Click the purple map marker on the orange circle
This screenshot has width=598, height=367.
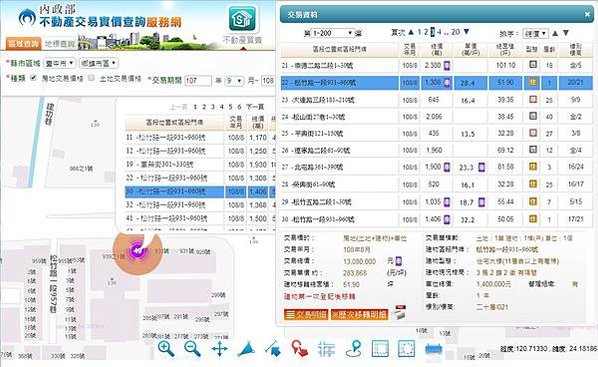(137, 251)
